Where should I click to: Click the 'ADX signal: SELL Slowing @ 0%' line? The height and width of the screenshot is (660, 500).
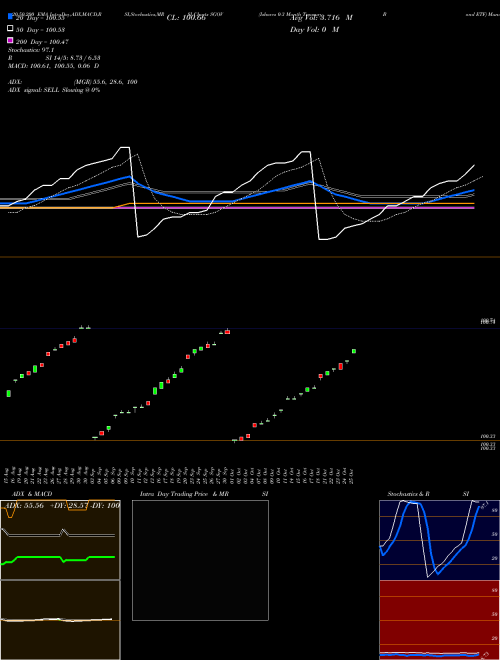[x=54, y=90]
